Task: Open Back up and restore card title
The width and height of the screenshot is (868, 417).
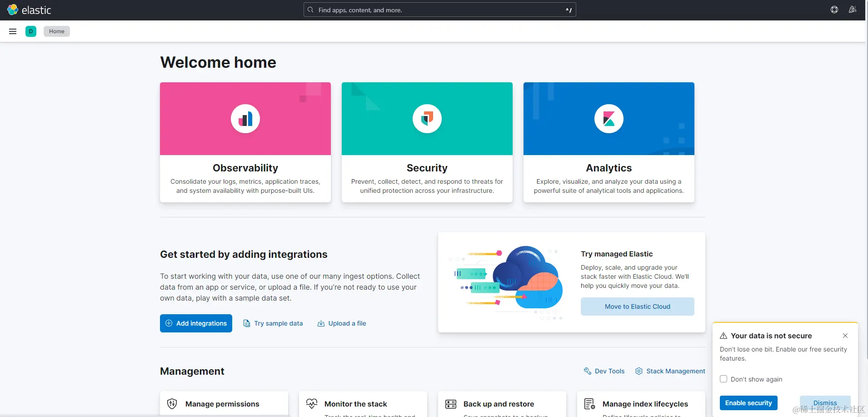Action: [499, 404]
